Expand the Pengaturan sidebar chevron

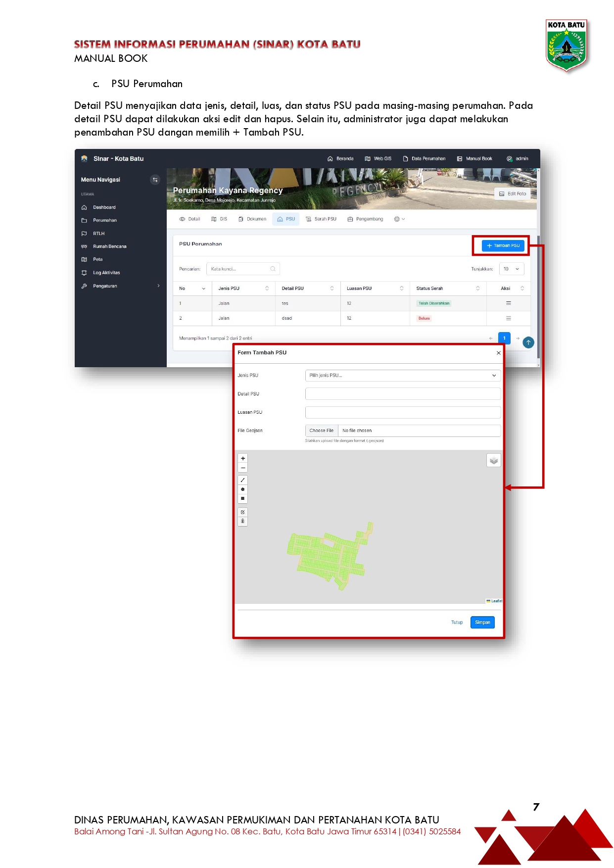[158, 286]
